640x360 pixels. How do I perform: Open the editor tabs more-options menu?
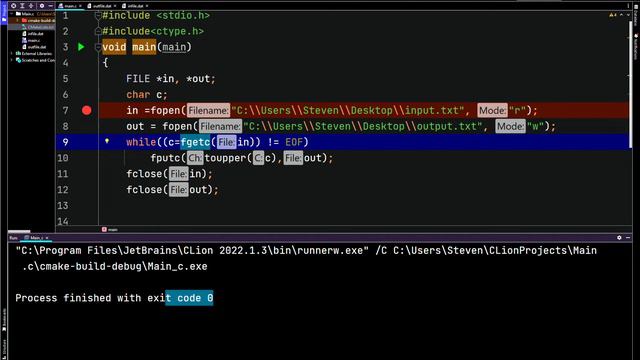[x=628, y=6]
